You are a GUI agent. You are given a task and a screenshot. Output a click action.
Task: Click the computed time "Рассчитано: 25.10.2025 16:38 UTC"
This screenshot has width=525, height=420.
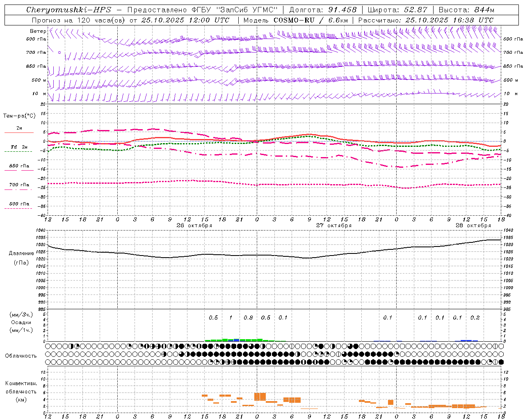click(x=426, y=20)
